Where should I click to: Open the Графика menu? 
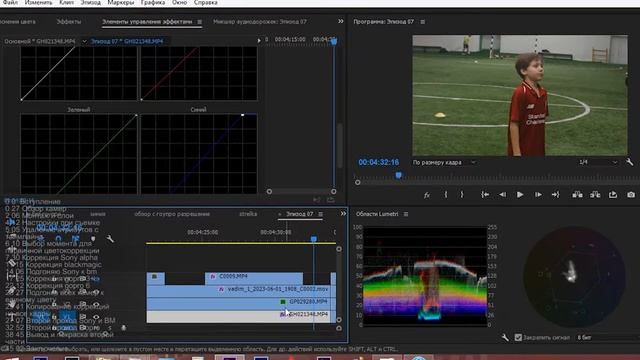pyautogui.click(x=153, y=2)
